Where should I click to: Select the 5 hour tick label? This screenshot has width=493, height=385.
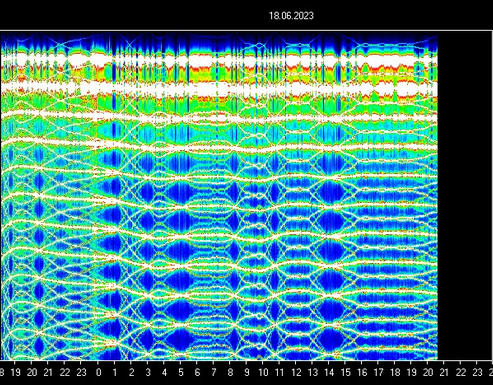click(181, 372)
